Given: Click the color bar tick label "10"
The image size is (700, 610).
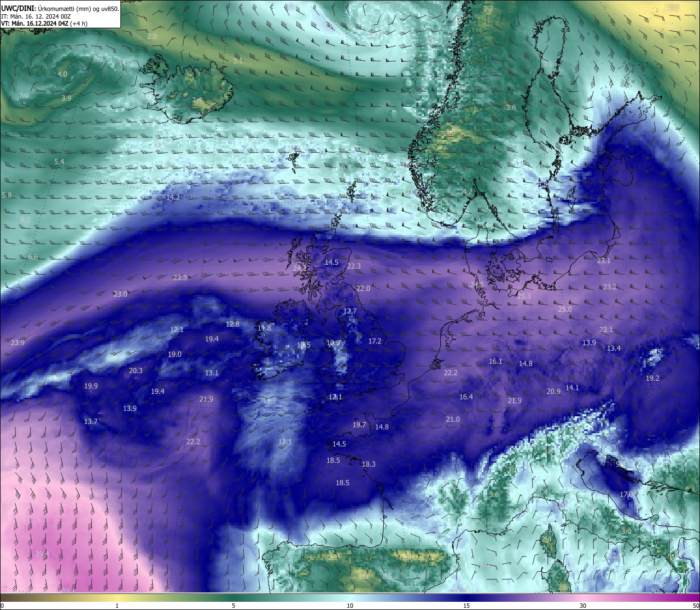Looking at the screenshot, I should (x=350, y=606).
